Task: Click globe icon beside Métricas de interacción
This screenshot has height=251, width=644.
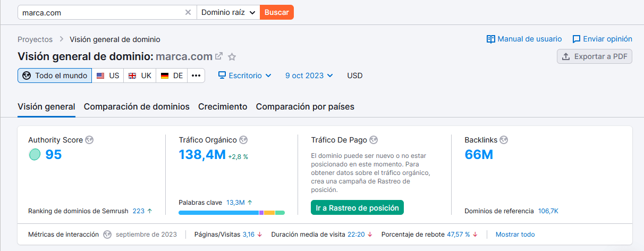Action: (107, 235)
